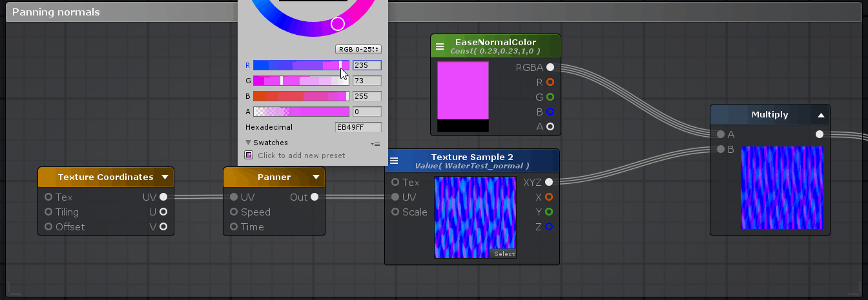Collapse the Swatches section triangle
This screenshot has width=868, height=300.
(248, 143)
